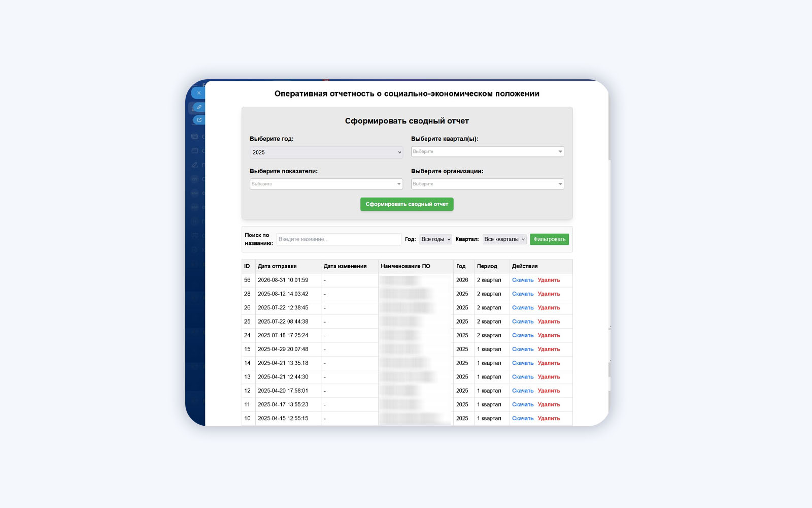812x508 pixels.
Task: Click the 'Сформировать сводный отчет' green button
Action: coord(407,204)
